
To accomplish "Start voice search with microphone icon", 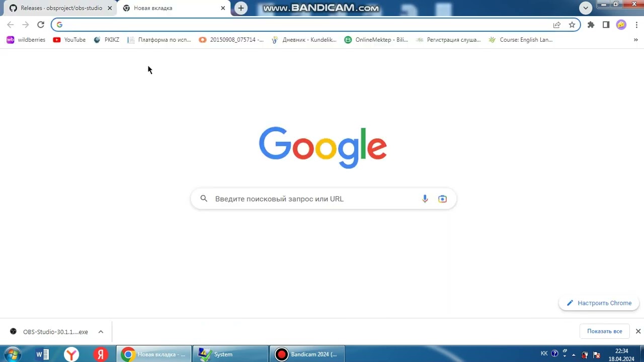I will 425,199.
